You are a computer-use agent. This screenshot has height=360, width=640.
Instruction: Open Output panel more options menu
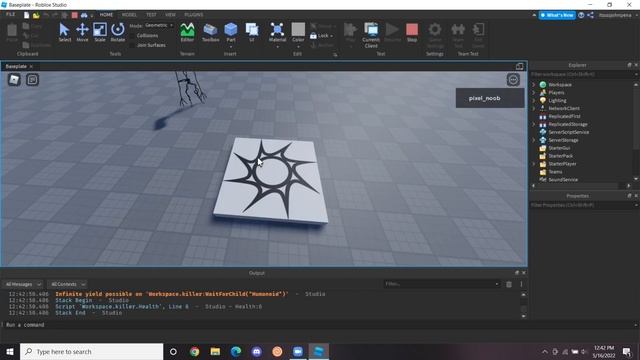[521, 284]
